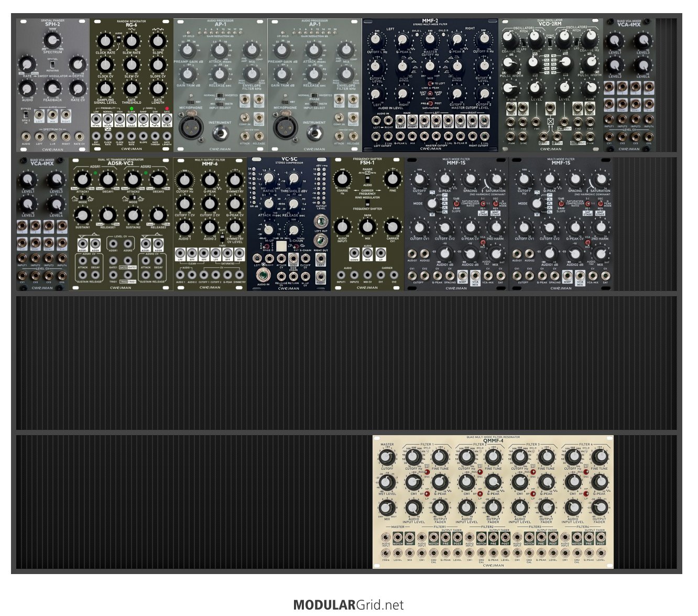698x616 pixels.
Task: Click the MMF-2 Cutoff L Hz knob
Action: [375, 39]
